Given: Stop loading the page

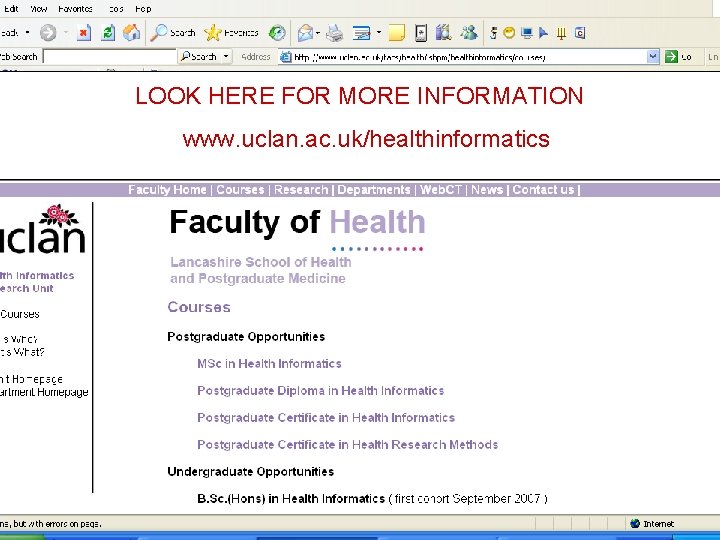Looking at the screenshot, I should 84,33.
